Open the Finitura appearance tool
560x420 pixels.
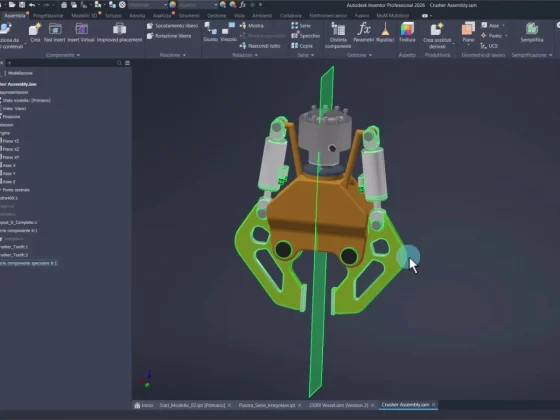pos(407,32)
